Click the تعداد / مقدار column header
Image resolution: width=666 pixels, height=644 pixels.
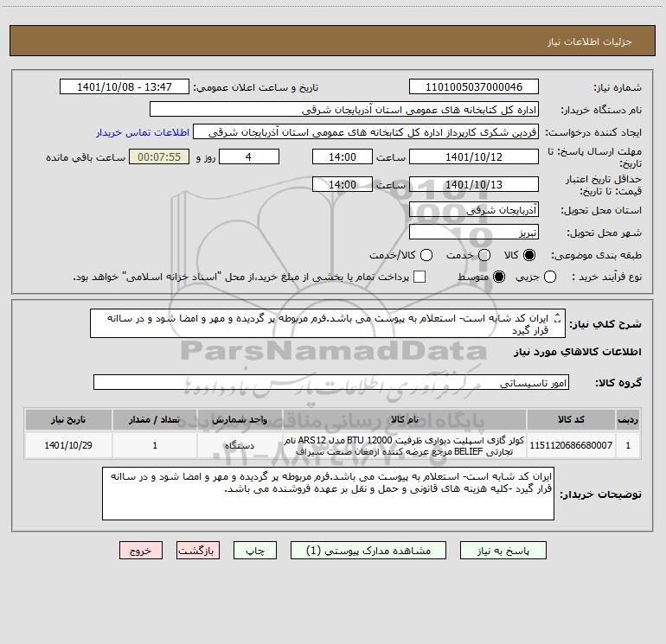155,419
